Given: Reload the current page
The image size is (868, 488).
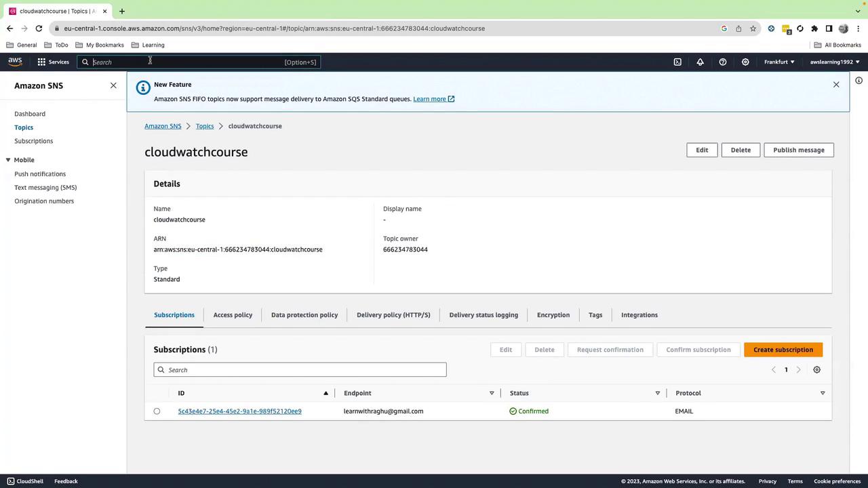Looking at the screenshot, I should pos(39,28).
